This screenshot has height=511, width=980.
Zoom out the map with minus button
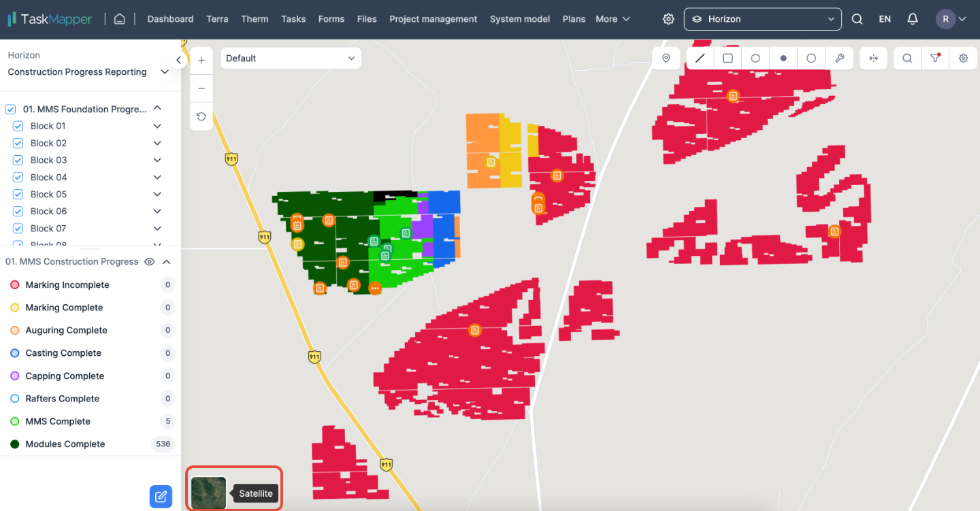tap(201, 88)
